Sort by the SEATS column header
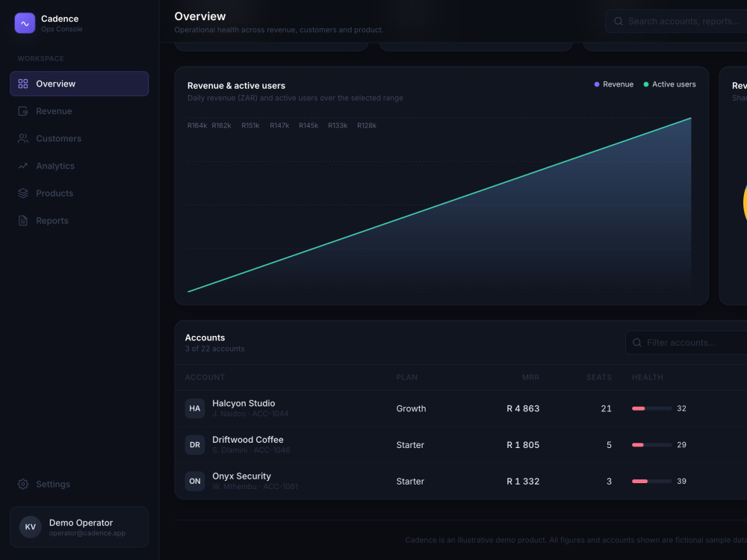Screen dimensions: 747x560 point(599,377)
